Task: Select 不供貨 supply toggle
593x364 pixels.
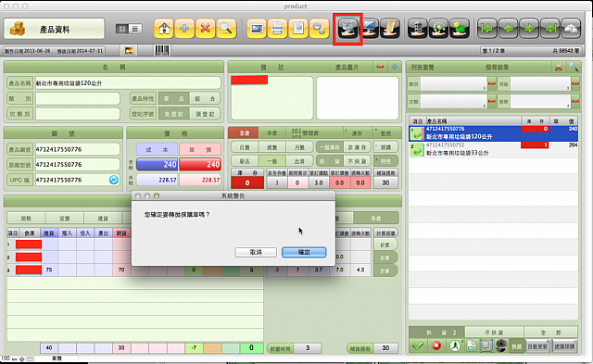Action: [357, 161]
